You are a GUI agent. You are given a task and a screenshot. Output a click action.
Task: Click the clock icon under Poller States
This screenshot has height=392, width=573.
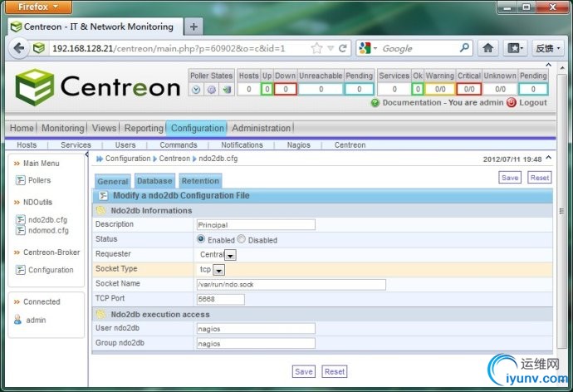tap(196, 90)
